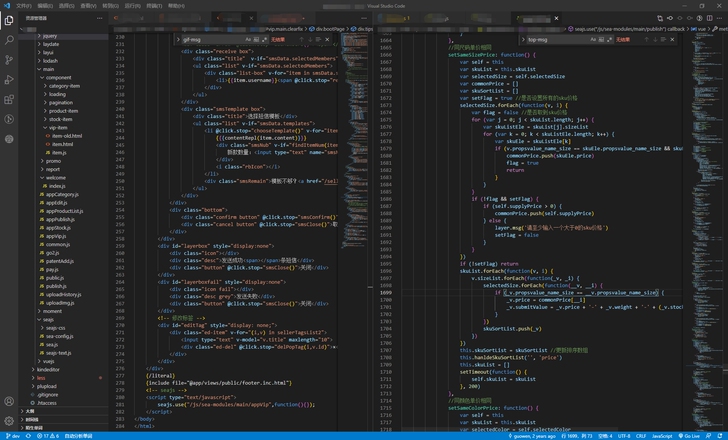Open the 编辑 (Edit) menu

click(x=45, y=6)
